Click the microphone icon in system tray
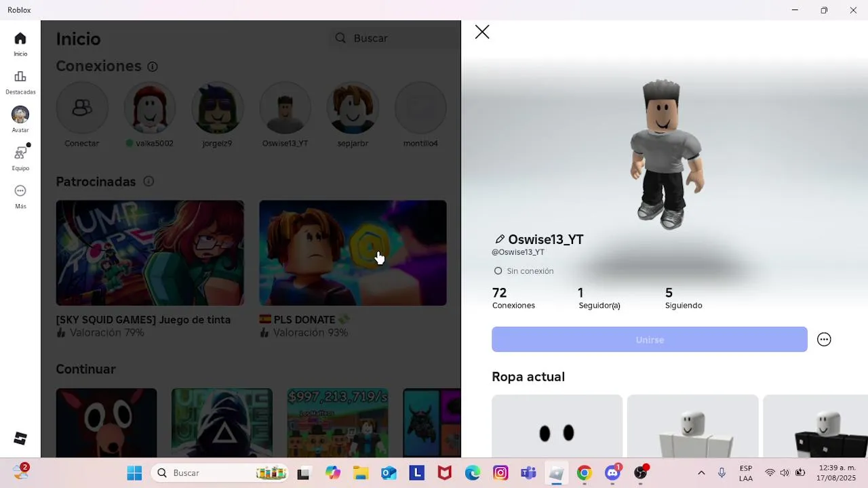Viewport: 868px width, 488px height. click(722, 473)
